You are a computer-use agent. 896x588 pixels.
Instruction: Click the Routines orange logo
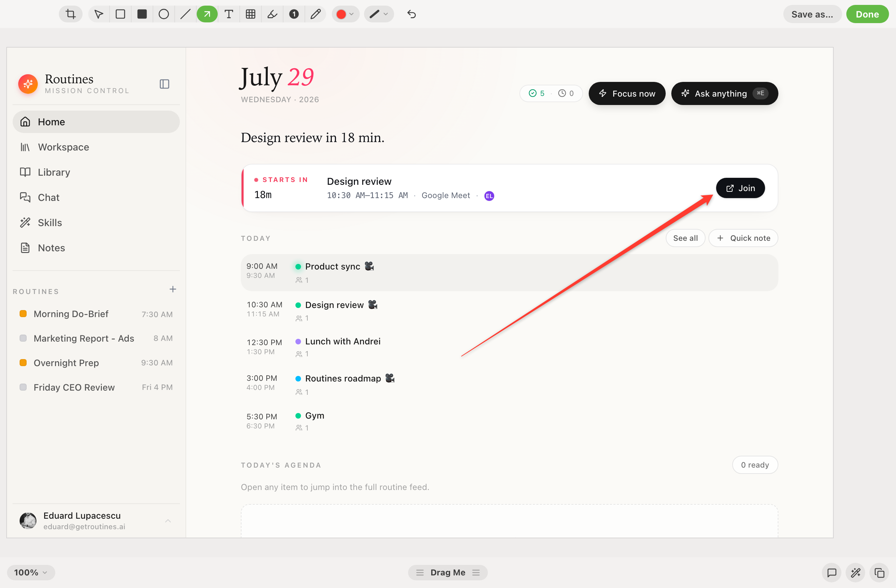(28, 84)
